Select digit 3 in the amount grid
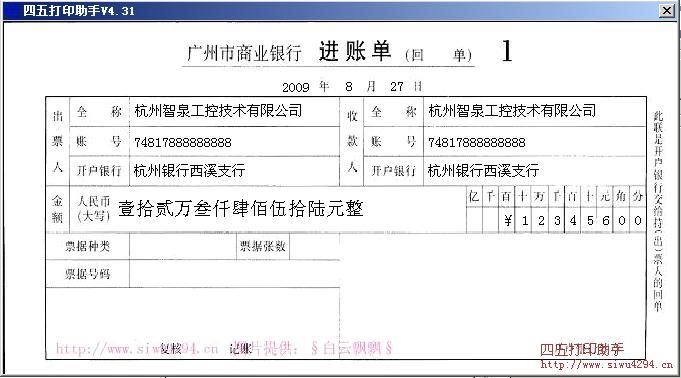 click(x=557, y=221)
